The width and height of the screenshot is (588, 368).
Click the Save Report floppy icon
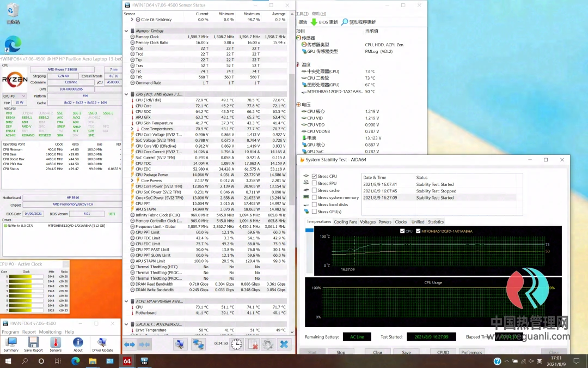tap(33, 345)
